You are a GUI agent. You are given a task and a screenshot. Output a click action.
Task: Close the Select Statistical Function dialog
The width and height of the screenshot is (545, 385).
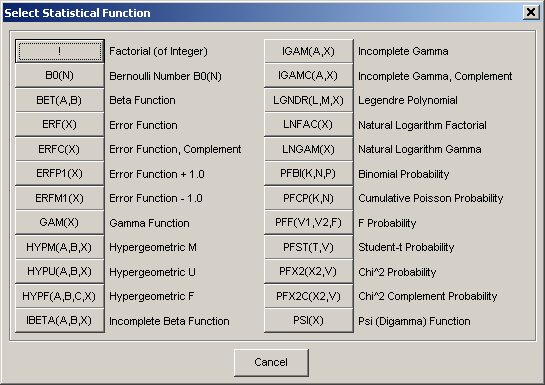pos(531,13)
